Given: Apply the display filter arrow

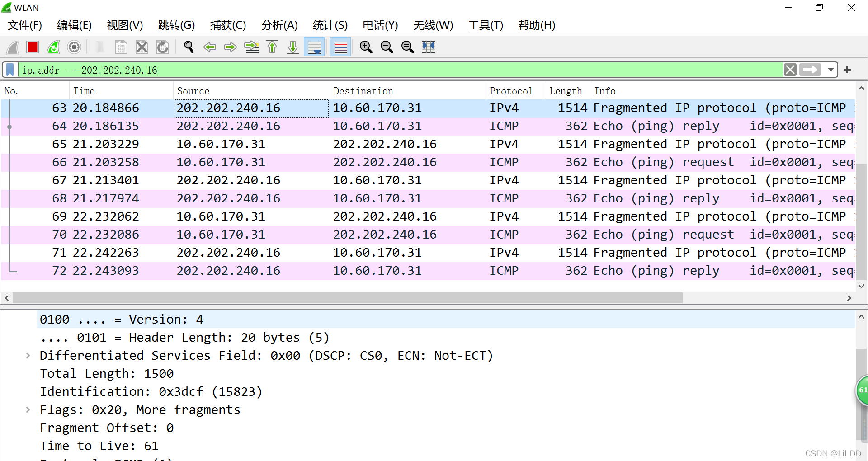Looking at the screenshot, I should (810, 70).
